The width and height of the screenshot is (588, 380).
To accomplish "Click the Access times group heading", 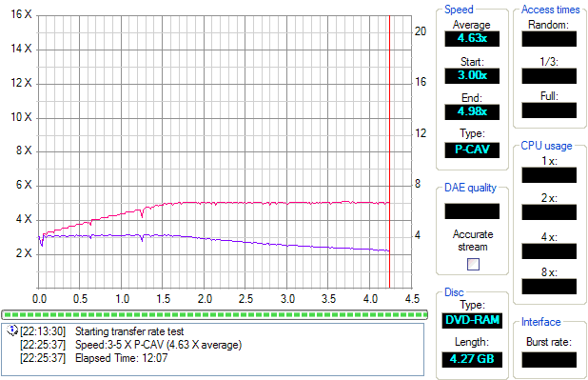I will (x=551, y=10).
